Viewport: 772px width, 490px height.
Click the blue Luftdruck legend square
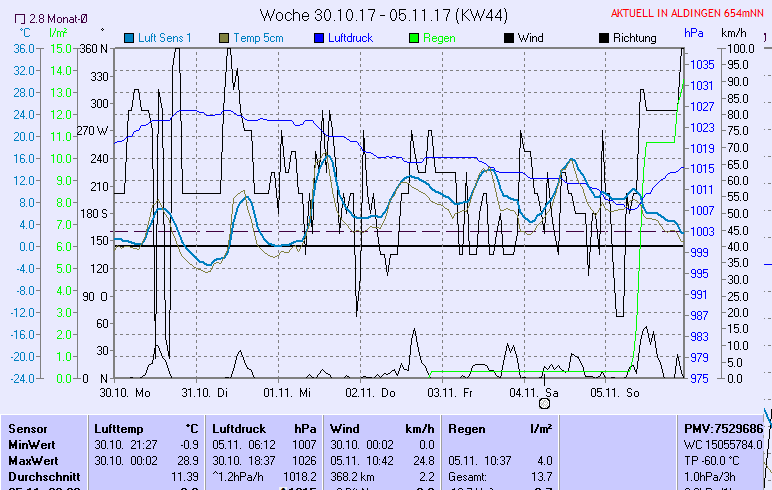click(320, 38)
